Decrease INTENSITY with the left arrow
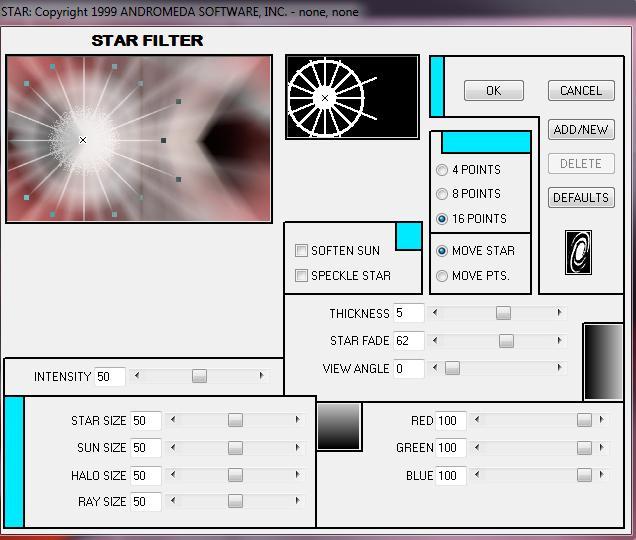The height and width of the screenshot is (540, 636). click(137, 375)
